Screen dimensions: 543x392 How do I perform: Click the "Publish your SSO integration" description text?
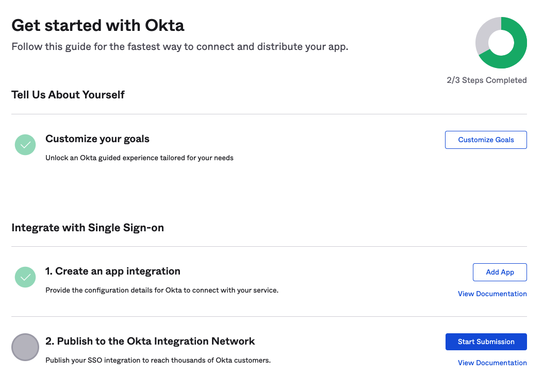pyautogui.click(x=158, y=360)
